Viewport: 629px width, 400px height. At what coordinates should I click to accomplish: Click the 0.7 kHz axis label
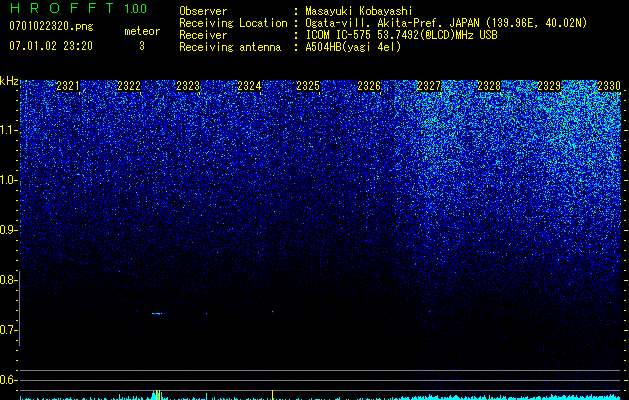pos(9,330)
